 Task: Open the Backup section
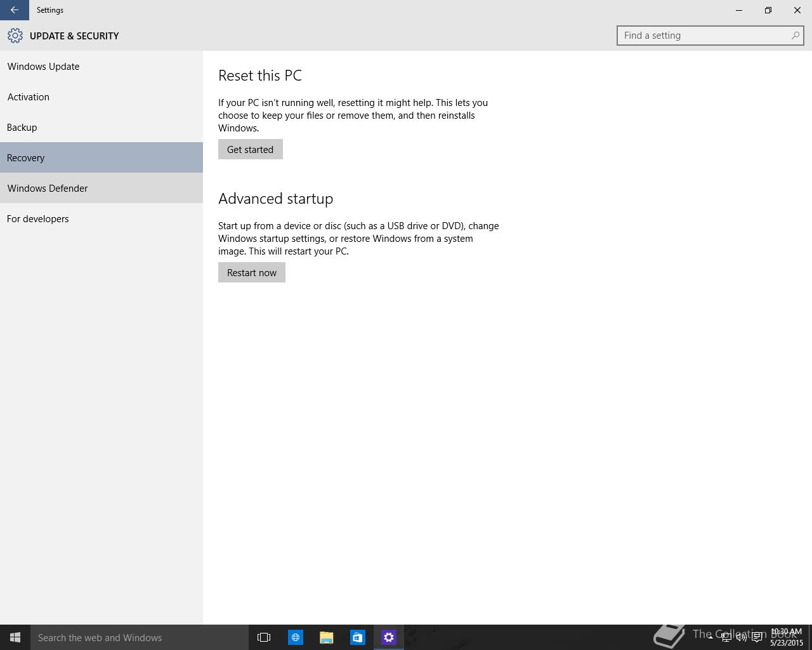pyautogui.click(x=101, y=128)
